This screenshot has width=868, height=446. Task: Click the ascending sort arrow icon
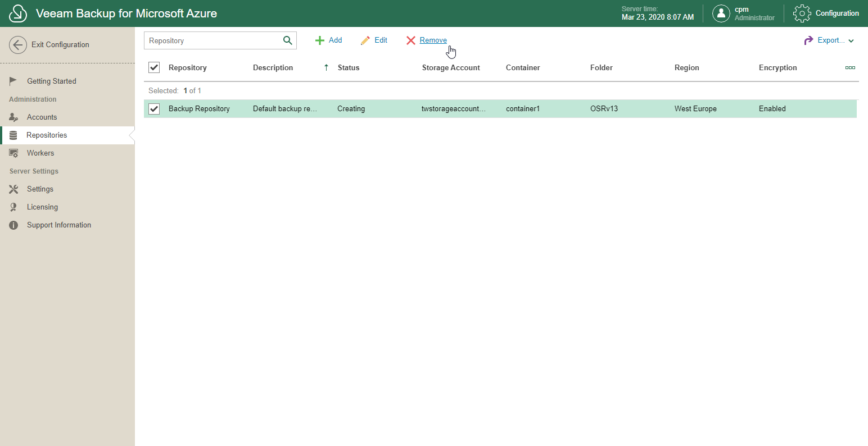pos(327,67)
